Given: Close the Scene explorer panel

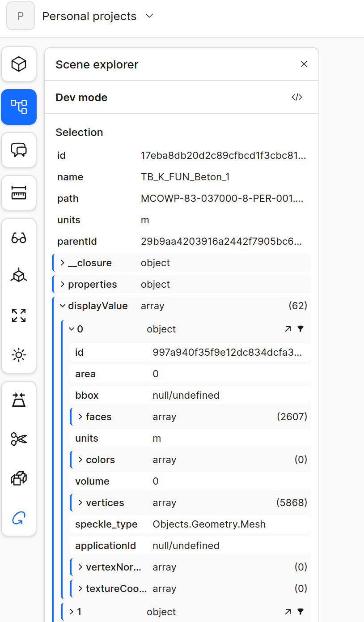Looking at the screenshot, I should point(304,64).
